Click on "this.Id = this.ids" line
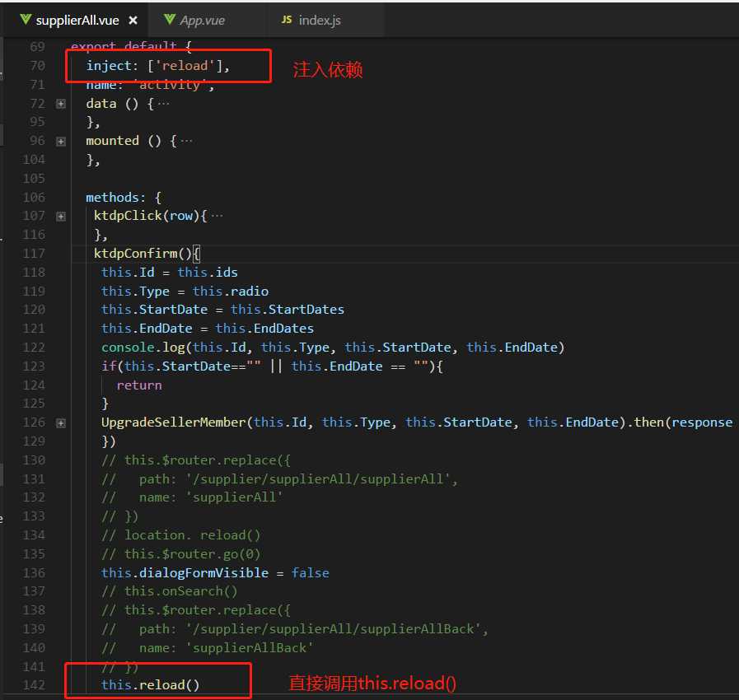 tap(169, 273)
